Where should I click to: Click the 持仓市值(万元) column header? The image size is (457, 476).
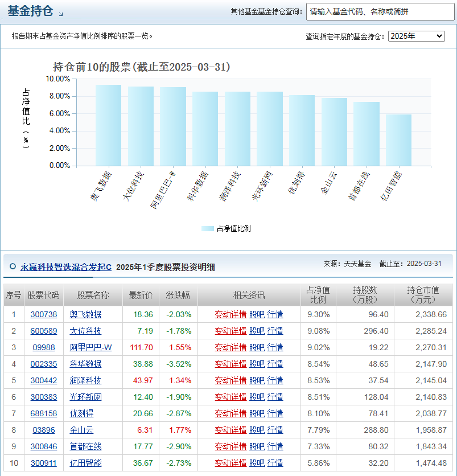[x=423, y=295]
